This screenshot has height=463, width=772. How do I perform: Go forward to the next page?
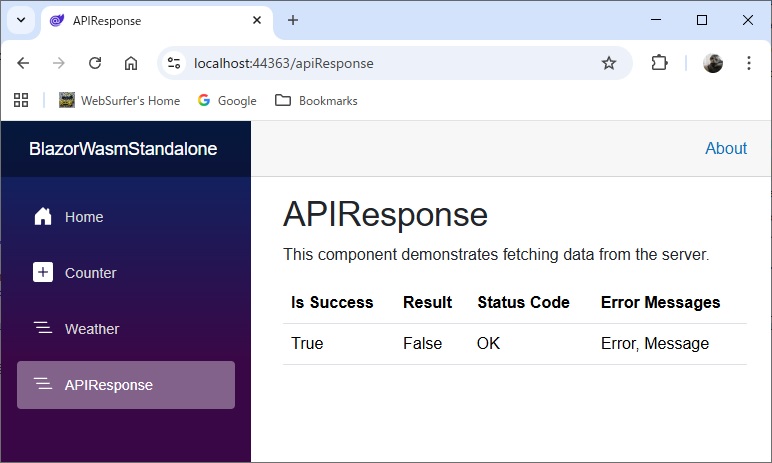click(x=59, y=63)
